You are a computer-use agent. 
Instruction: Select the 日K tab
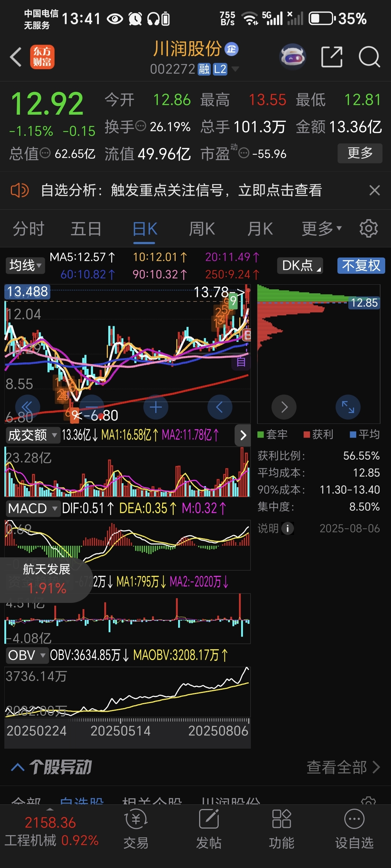click(145, 229)
